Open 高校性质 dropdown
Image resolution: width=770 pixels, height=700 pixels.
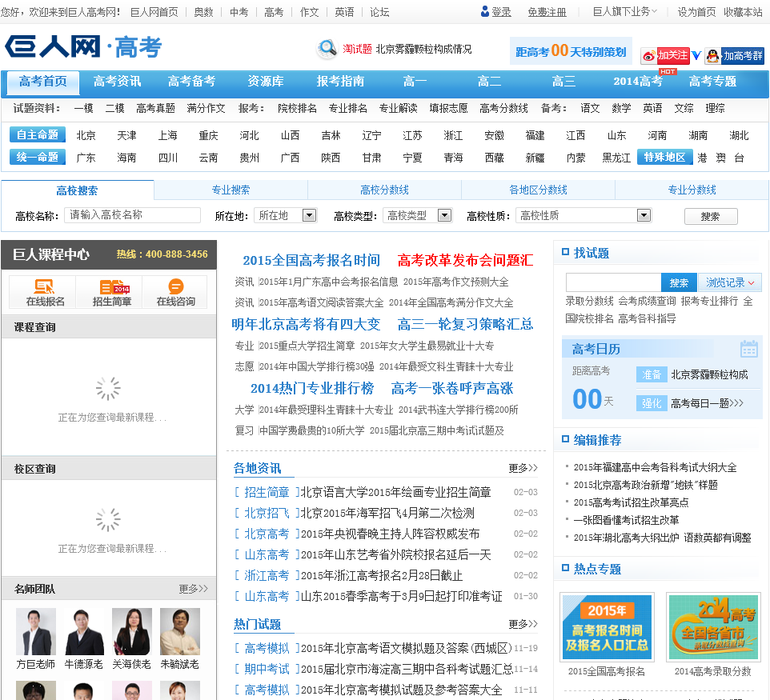[584, 215]
